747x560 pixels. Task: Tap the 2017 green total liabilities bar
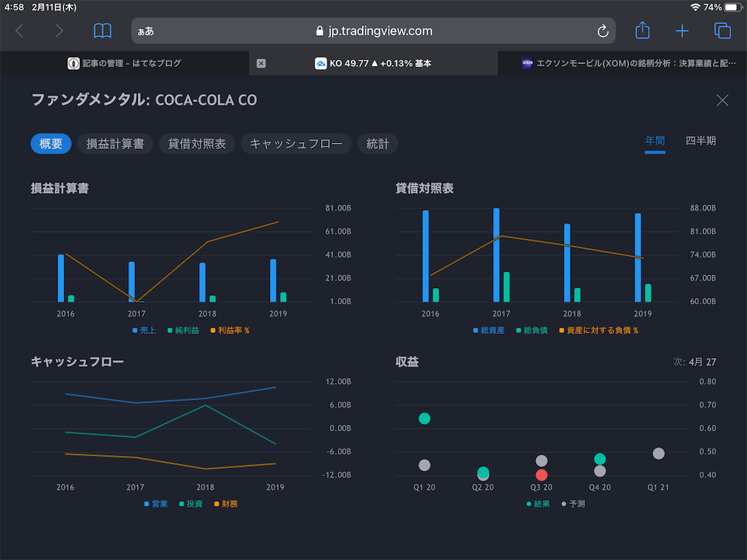(x=507, y=287)
